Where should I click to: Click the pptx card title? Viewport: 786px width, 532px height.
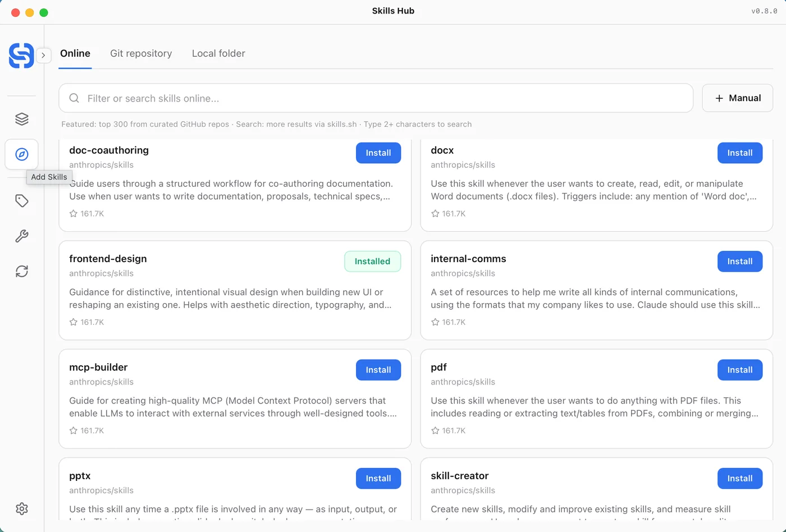pyautogui.click(x=80, y=476)
